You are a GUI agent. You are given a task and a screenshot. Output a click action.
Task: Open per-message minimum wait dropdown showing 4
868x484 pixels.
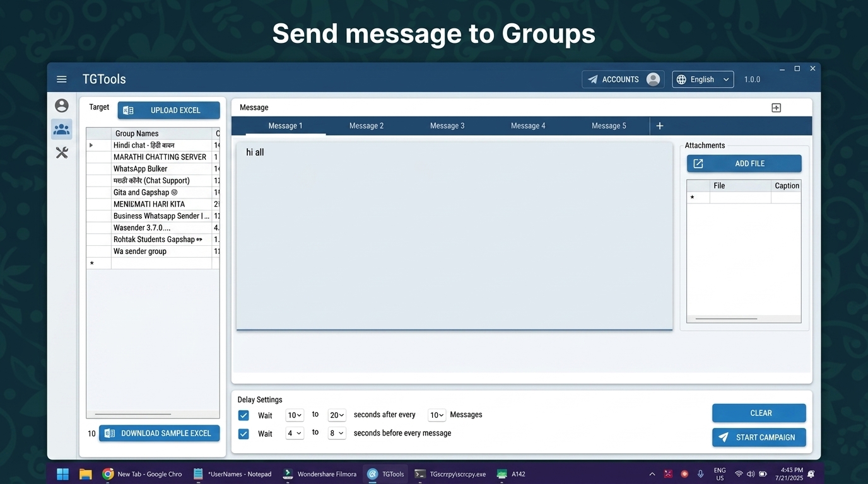point(295,433)
